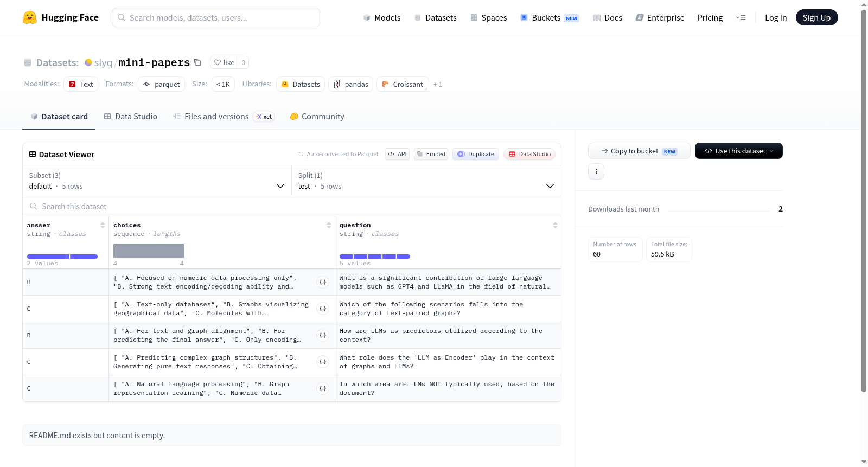Select answer cell 'B' in first row
The image size is (868, 467).
[66, 282]
